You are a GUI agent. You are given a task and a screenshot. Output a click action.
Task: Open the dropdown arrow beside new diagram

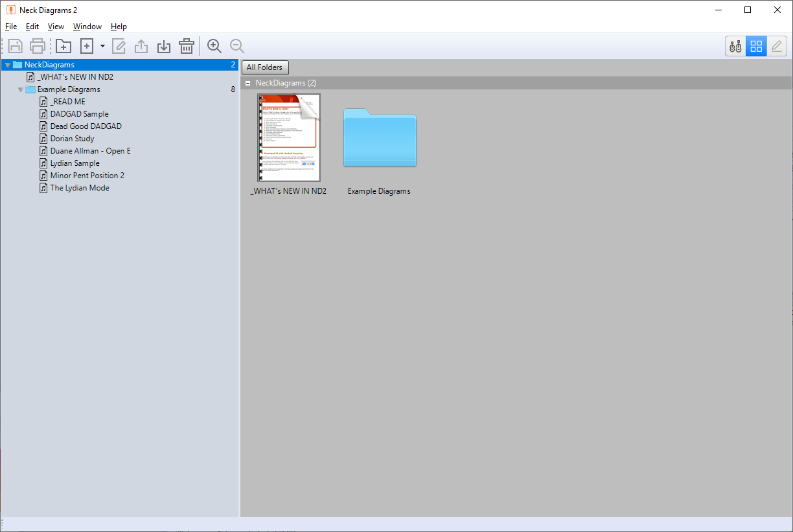coord(102,46)
